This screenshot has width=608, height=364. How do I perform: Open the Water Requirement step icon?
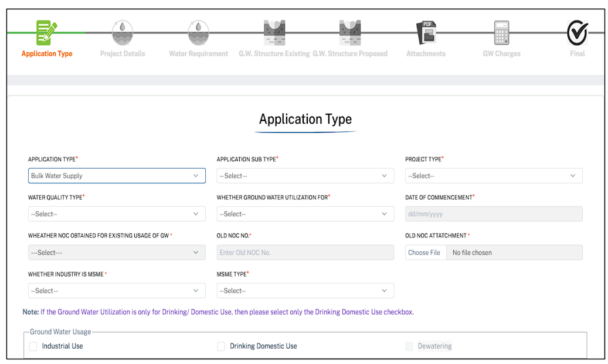pos(198,32)
